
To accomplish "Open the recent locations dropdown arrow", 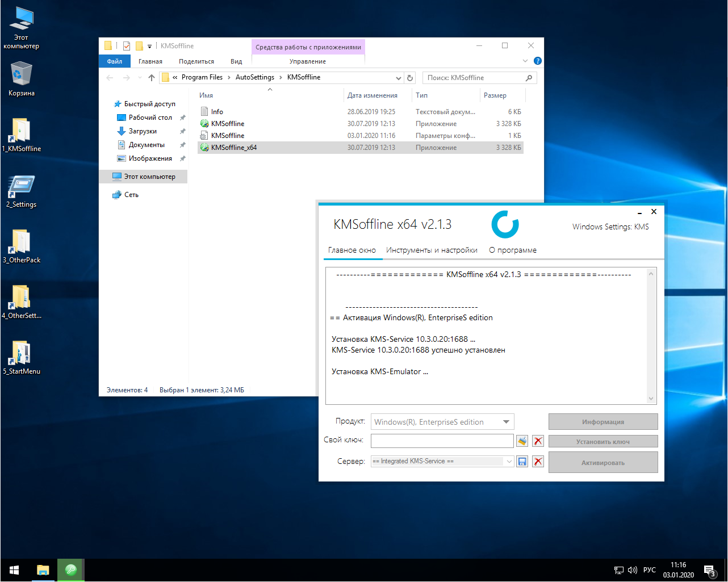I will [139, 78].
